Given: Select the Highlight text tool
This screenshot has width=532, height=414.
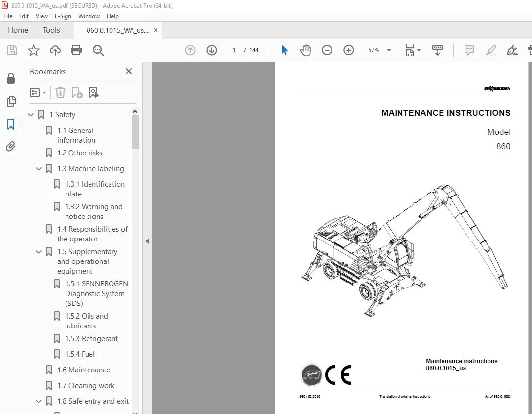Looking at the screenshot, I should (490, 50).
